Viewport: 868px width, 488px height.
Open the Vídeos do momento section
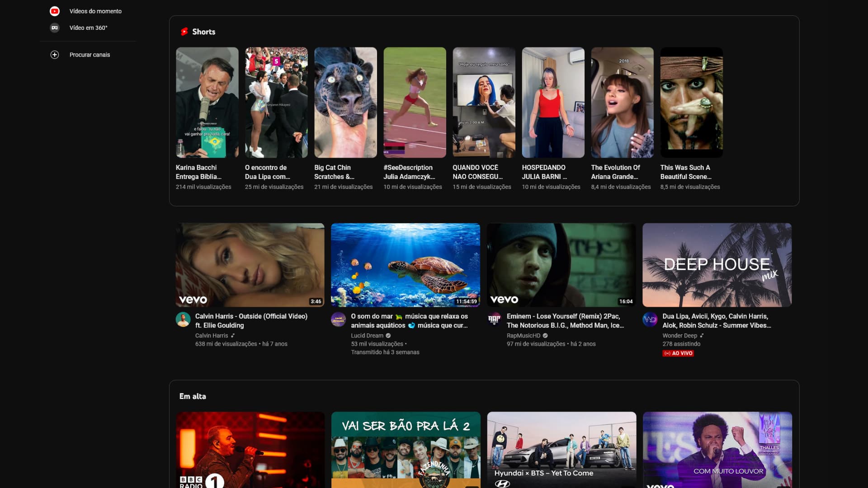coord(95,11)
